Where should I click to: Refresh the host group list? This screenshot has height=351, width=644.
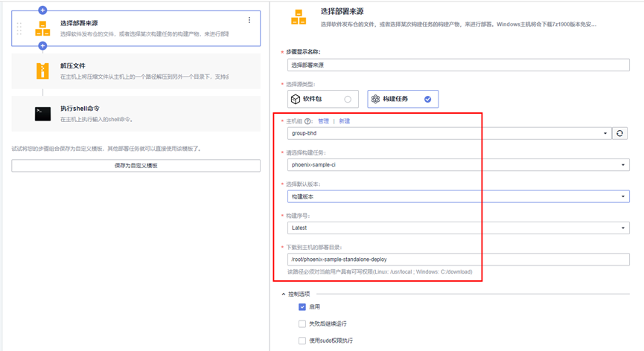pos(619,133)
